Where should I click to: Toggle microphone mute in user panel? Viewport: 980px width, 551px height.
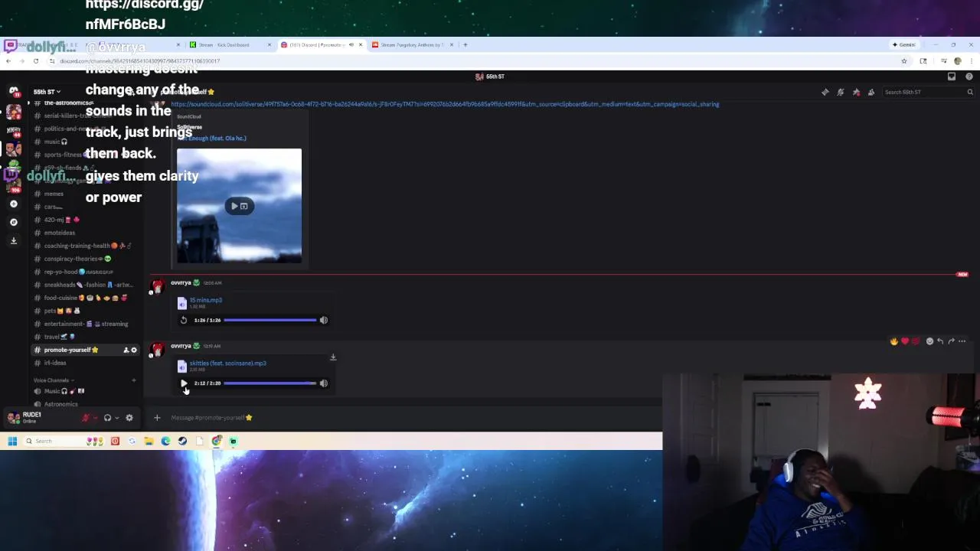86,418
